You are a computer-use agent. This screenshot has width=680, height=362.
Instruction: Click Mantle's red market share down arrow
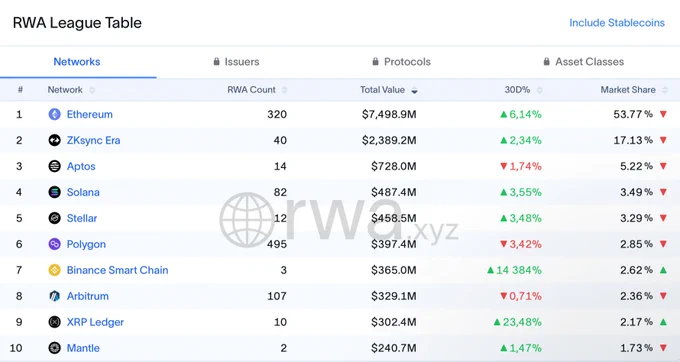663,348
